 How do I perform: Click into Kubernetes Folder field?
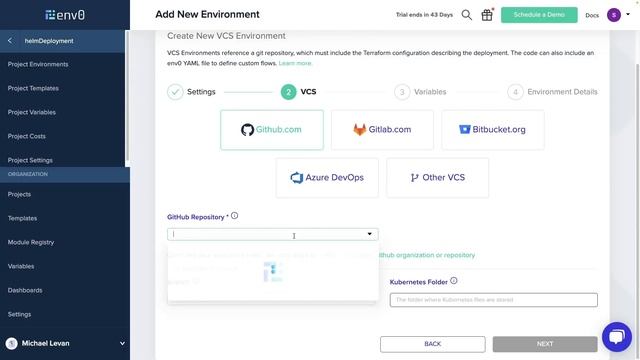pyautogui.click(x=493, y=300)
